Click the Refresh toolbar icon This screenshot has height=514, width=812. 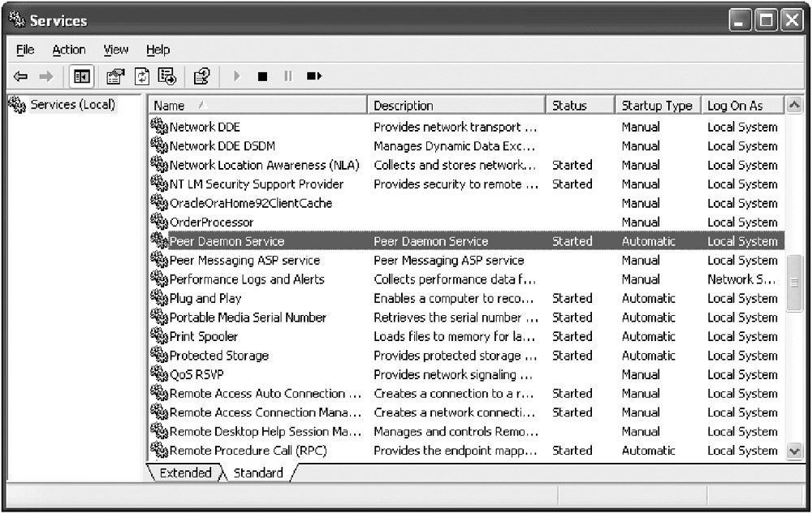point(142,76)
